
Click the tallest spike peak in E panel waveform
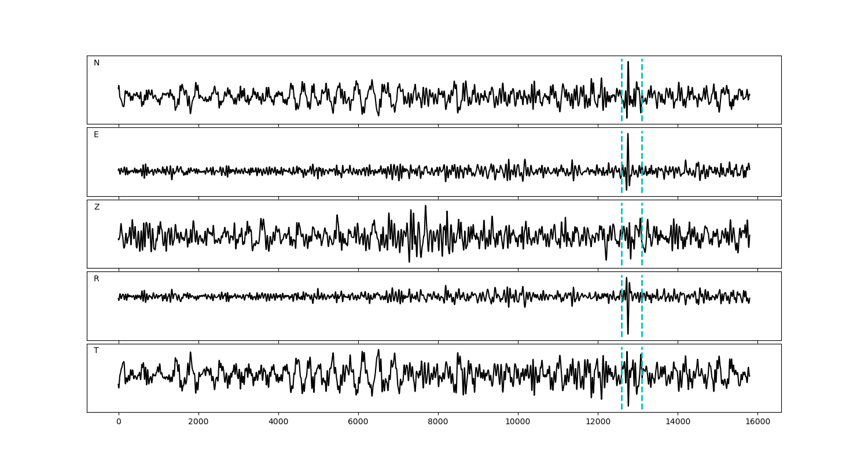(x=628, y=135)
